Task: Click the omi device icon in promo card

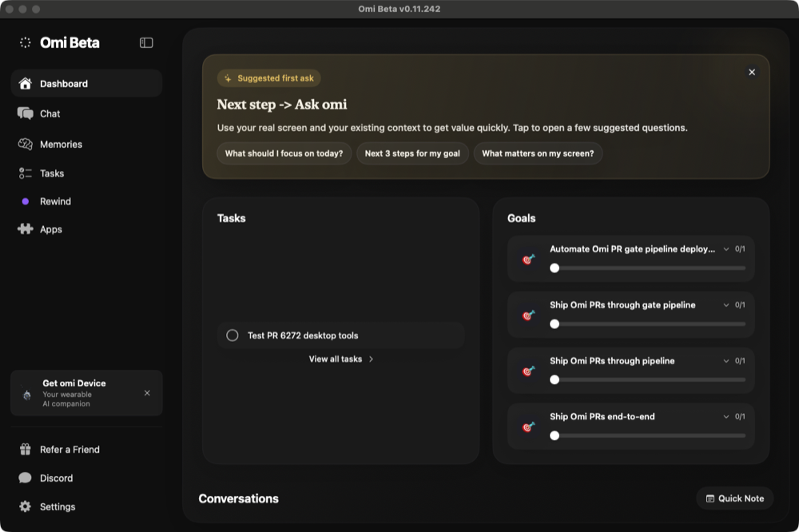Action: pyautogui.click(x=27, y=395)
